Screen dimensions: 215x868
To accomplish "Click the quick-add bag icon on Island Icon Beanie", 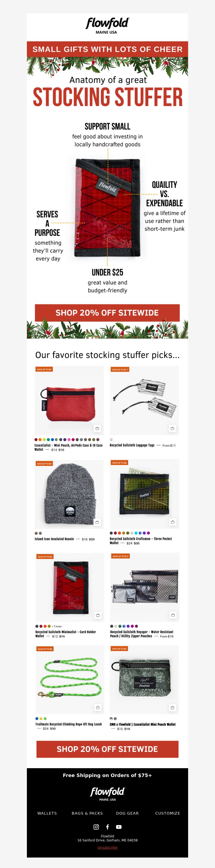I will (x=97, y=522).
